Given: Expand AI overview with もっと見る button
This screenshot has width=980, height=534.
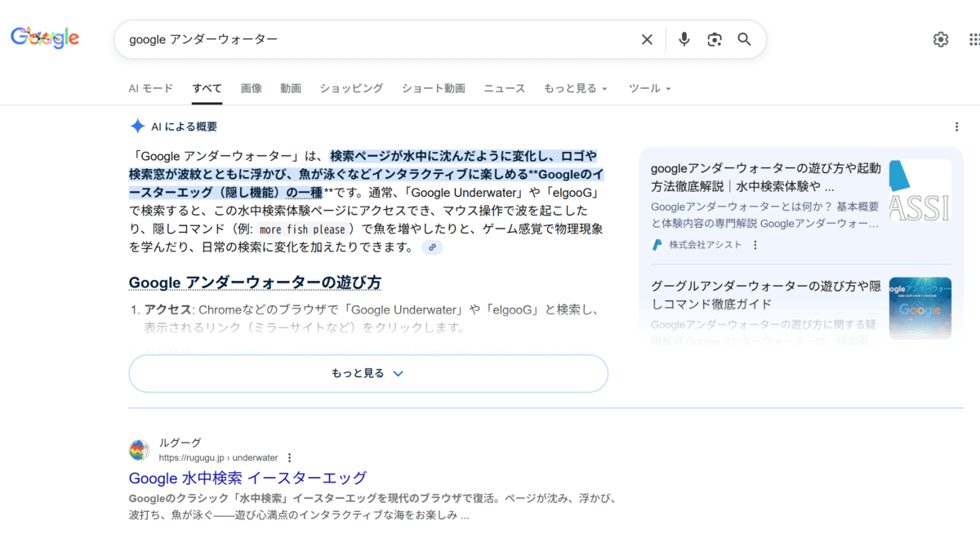Looking at the screenshot, I should (368, 373).
